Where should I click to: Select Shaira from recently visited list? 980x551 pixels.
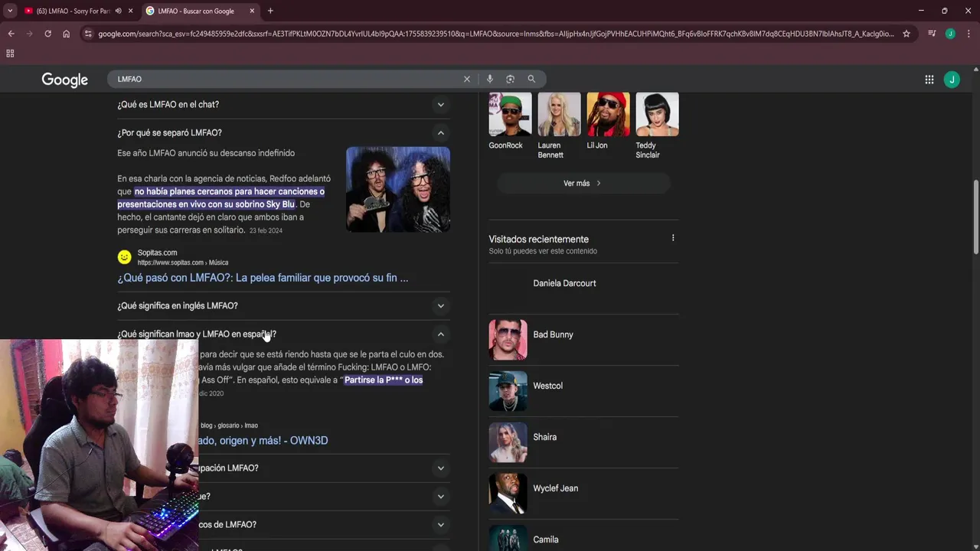[x=544, y=437]
